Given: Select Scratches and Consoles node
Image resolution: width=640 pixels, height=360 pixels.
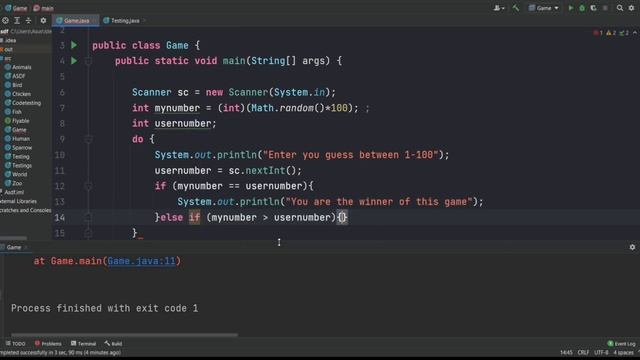Looking at the screenshot, I should pyautogui.click(x=25, y=210).
